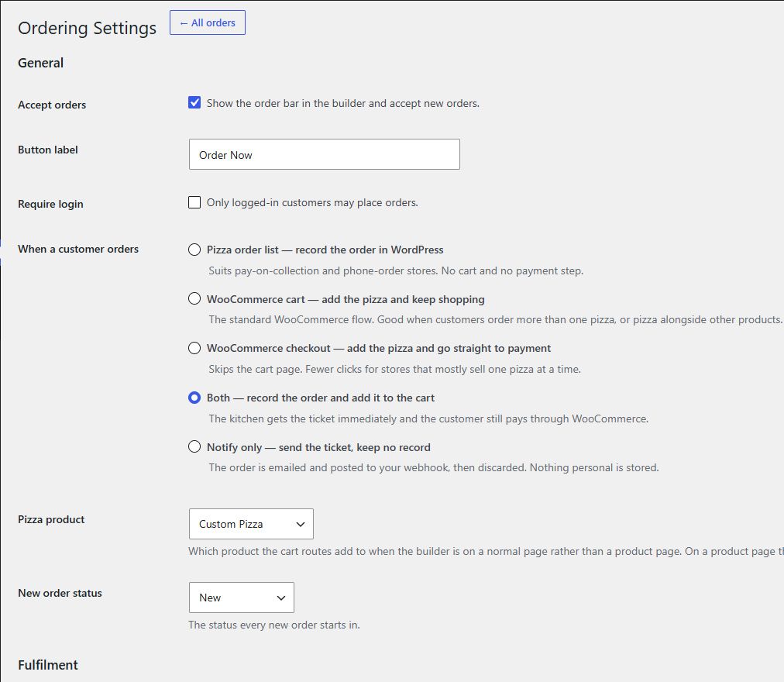784x682 pixels.
Task: Click the Button label text field
Action: click(x=324, y=154)
